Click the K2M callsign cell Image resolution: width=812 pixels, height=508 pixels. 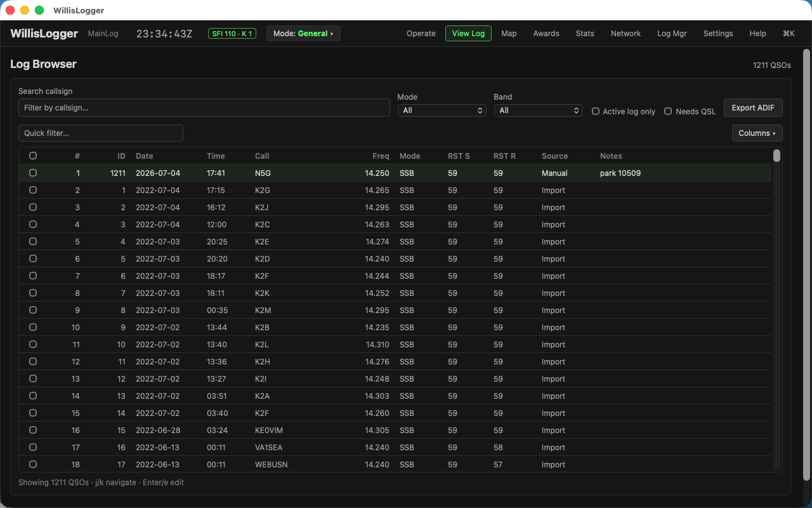pos(263,310)
